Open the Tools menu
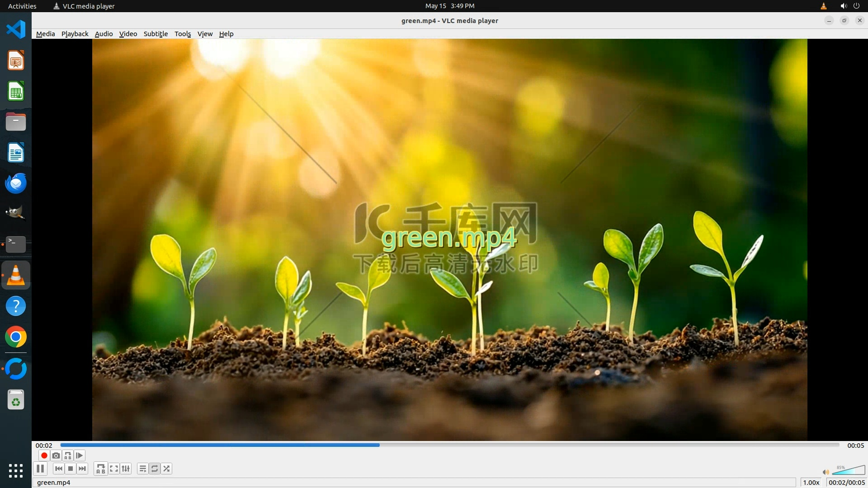The height and width of the screenshot is (488, 868). coord(183,34)
